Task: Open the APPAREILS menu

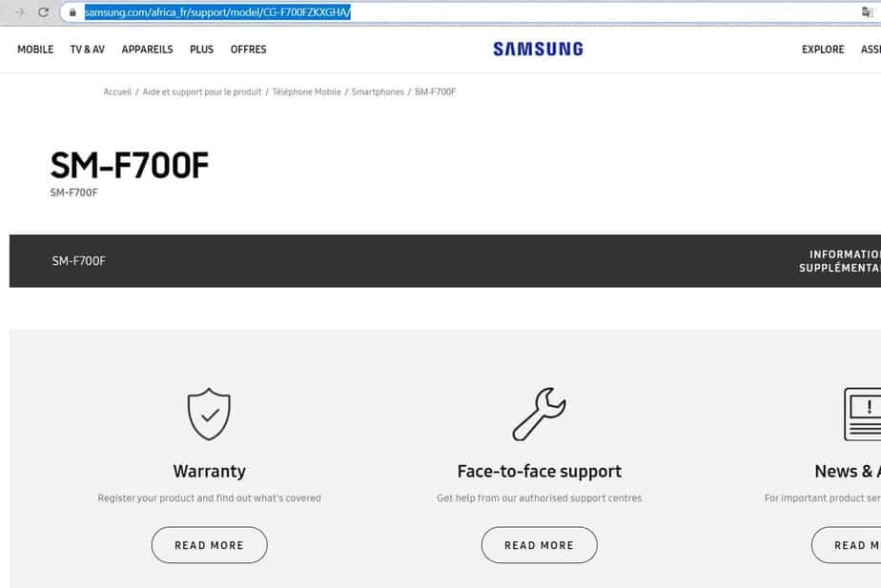Action: [x=147, y=50]
